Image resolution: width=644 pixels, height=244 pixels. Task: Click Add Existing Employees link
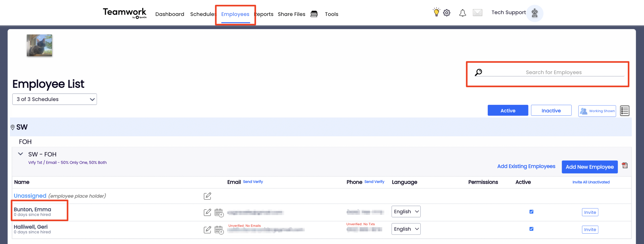tap(526, 166)
